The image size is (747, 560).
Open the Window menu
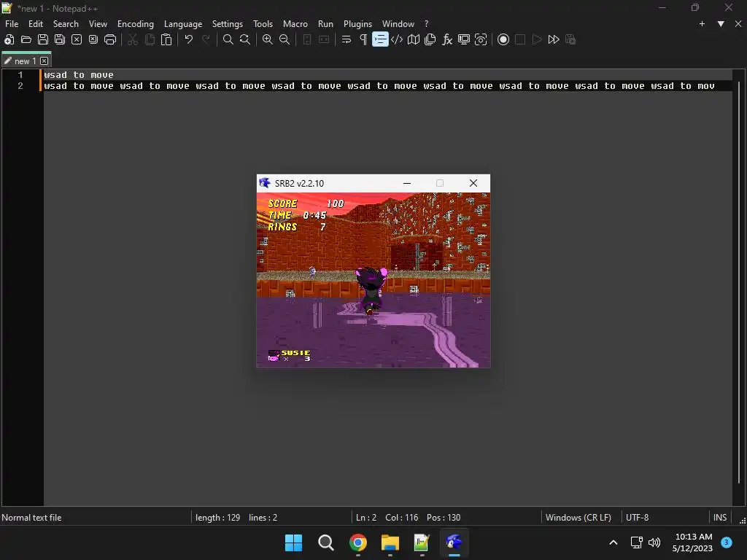398,24
